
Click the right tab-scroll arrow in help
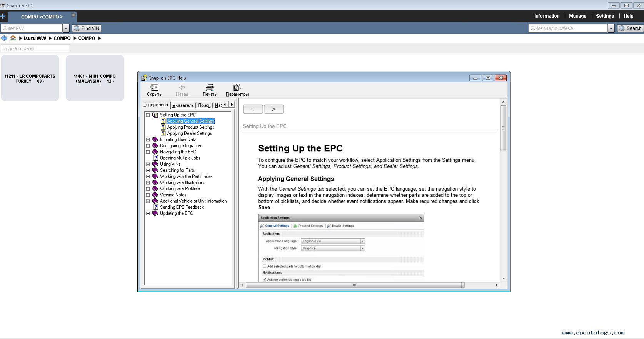pyautogui.click(x=232, y=104)
